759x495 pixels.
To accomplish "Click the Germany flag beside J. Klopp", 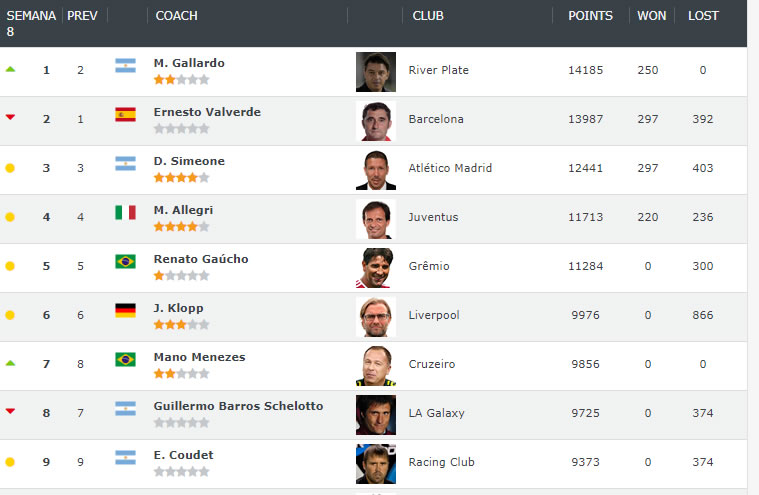I will pos(125,310).
